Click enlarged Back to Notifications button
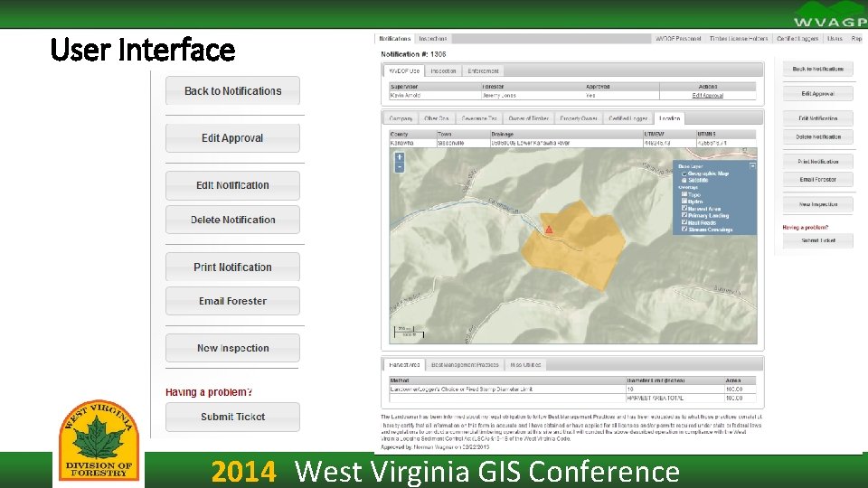868x488 pixels. tap(232, 90)
